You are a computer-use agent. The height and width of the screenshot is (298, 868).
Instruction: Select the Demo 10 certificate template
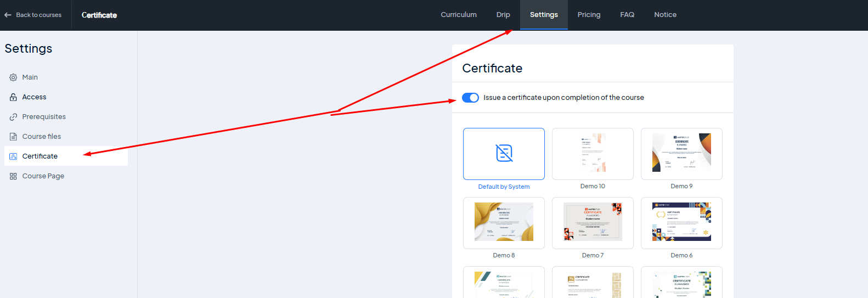tap(593, 154)
